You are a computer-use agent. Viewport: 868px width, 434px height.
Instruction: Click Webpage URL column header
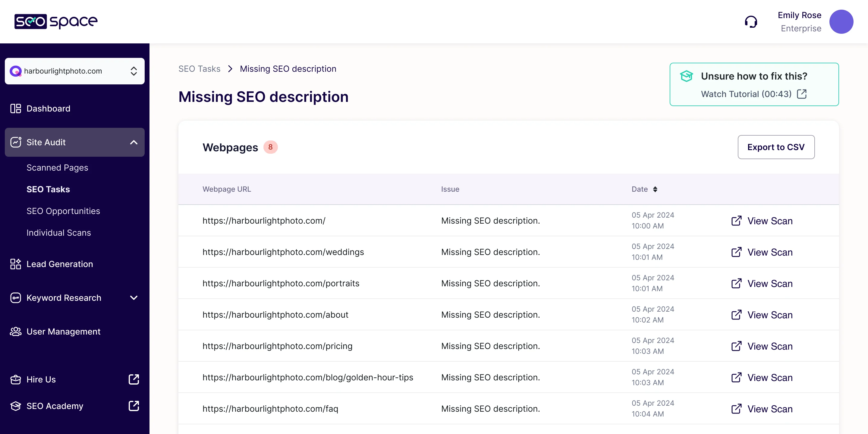227,189
